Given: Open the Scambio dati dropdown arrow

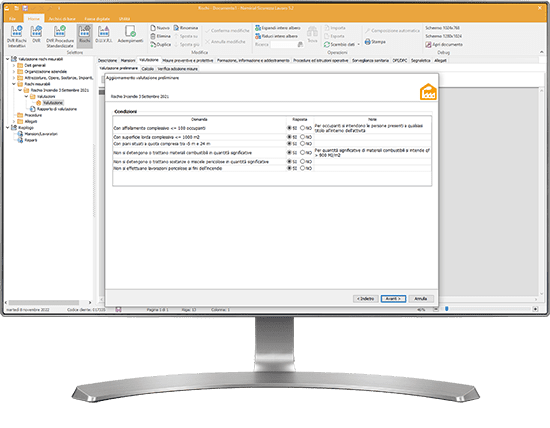Looking at the screenshot, I should point(358,45).
